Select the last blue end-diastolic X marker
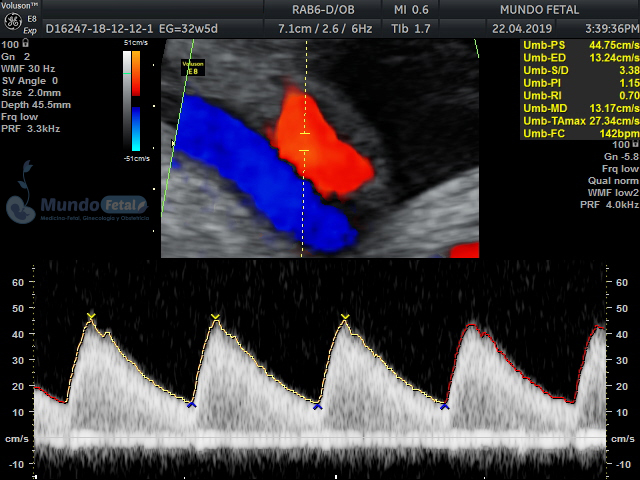The image size is (640, 480). pyautogui.click(x=444, y=406)
